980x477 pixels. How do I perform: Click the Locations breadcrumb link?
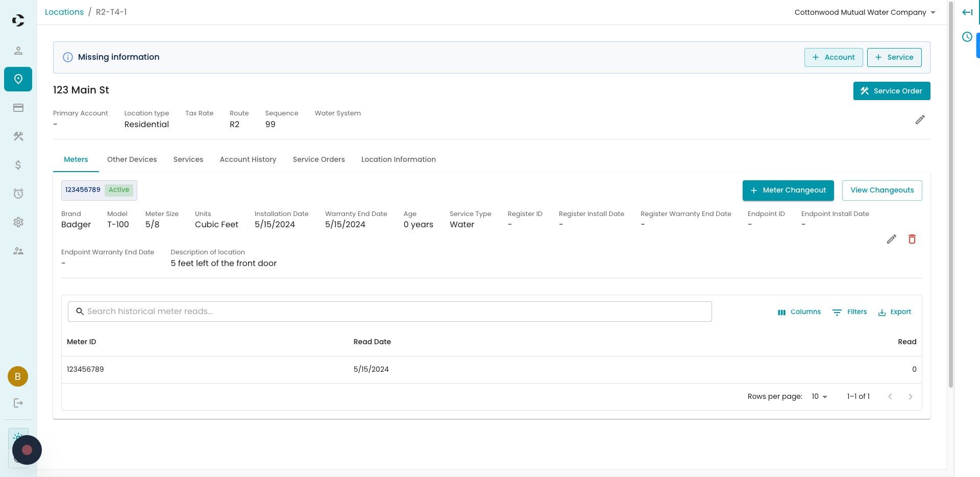[x=64, y=12]
